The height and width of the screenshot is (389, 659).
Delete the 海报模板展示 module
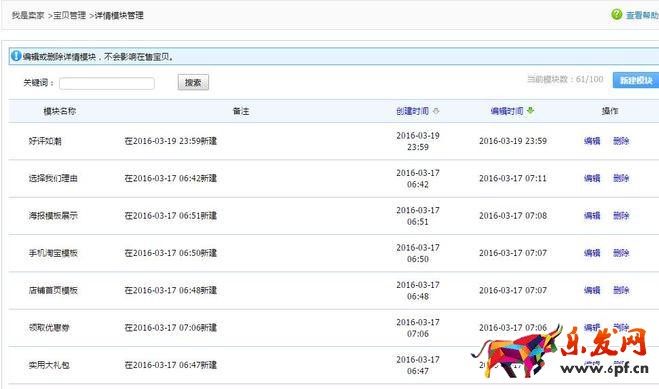pyautogui.click(x=621, y=216)
